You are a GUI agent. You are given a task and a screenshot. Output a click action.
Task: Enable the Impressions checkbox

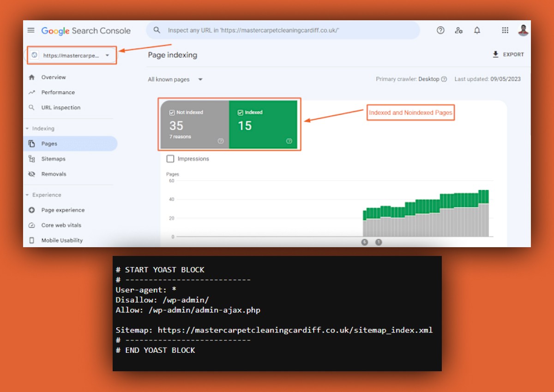pyautogui.click(x=170, y=159)
